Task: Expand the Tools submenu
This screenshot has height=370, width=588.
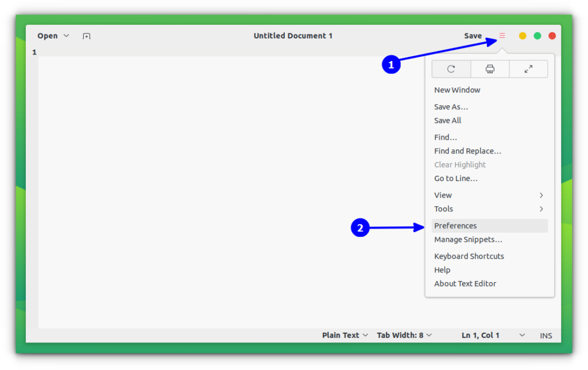Action: [489, 209]
